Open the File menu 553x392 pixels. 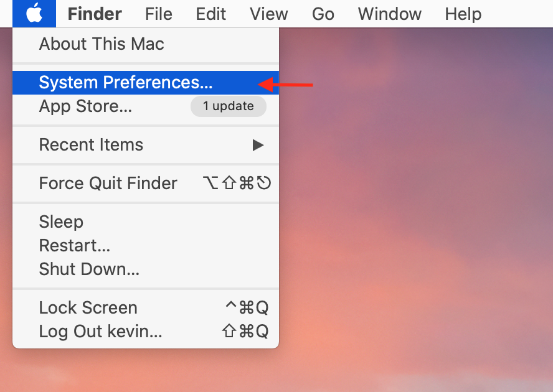[159, 14]
